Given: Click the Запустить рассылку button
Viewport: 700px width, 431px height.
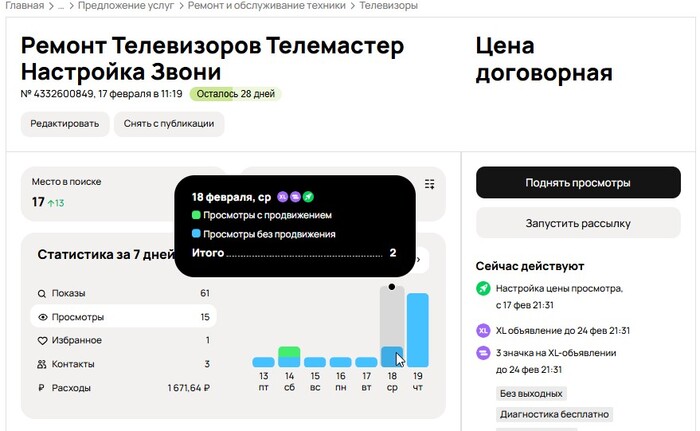Looking at the screenshot, I should tap(578, 223).
